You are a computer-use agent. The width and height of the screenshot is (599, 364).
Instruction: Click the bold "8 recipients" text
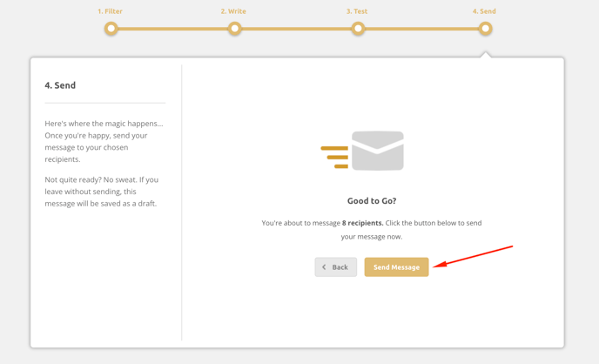click(x=362, y=223)
